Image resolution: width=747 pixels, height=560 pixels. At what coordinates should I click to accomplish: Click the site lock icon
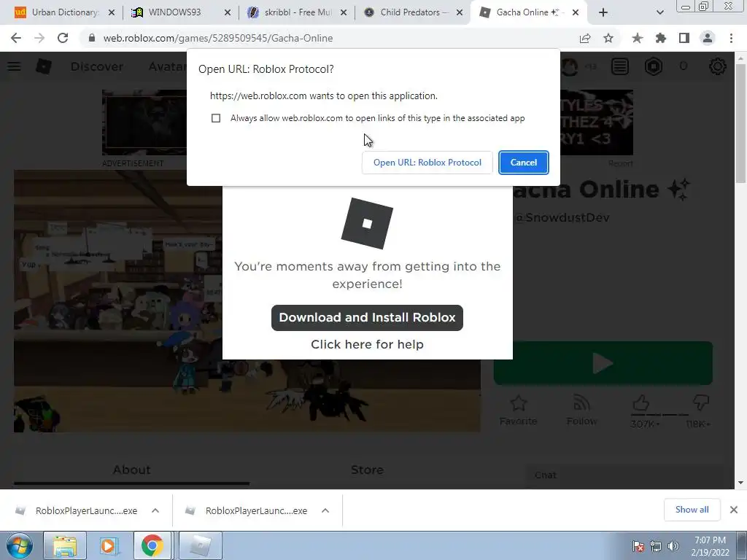point(92,38)
